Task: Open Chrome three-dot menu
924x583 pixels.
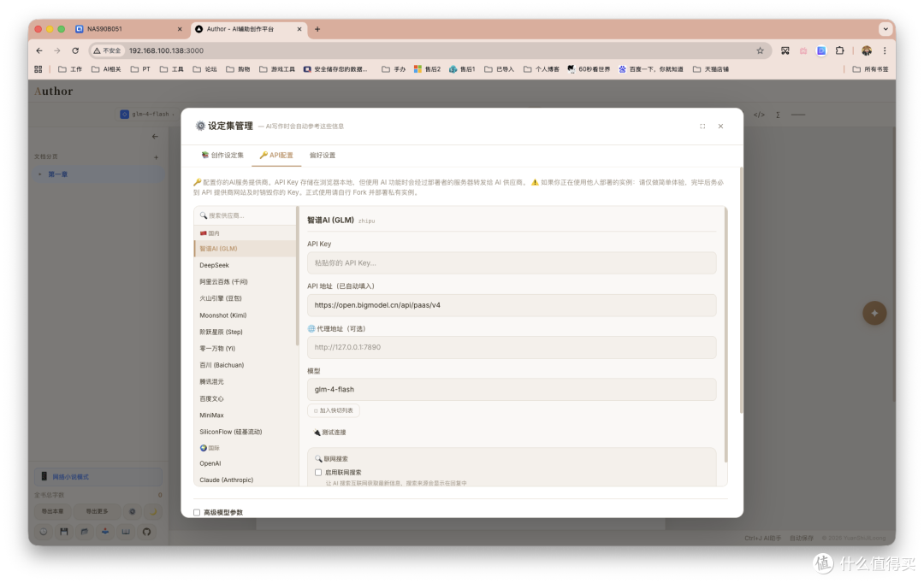Action: (x=885, y=50)
